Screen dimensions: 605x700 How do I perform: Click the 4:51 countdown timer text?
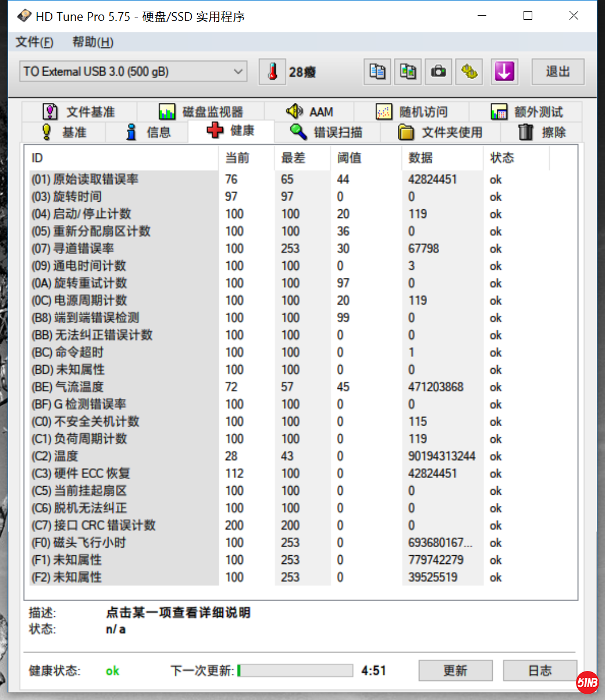click(373, 670)
